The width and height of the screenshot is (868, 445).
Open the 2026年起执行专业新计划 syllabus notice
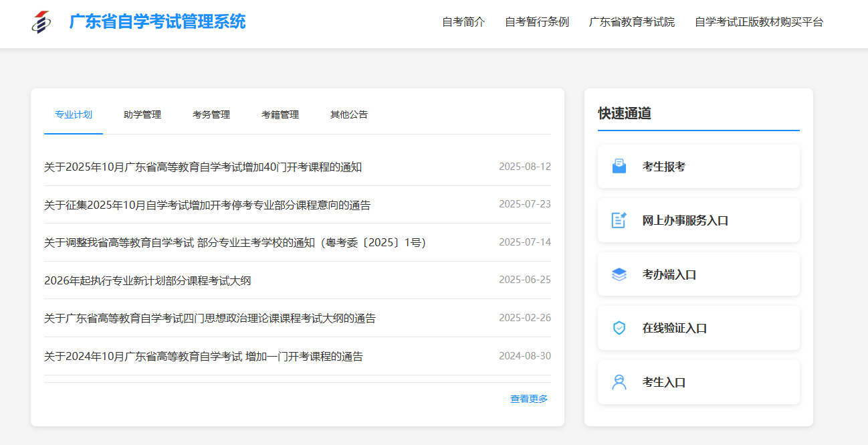point(148,280)
